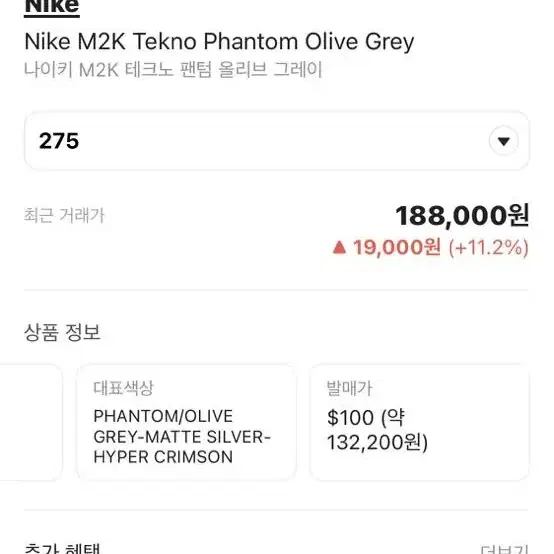554x554 pixels.
Task: Open the 275 size selector box
Action: pos(276,141)
